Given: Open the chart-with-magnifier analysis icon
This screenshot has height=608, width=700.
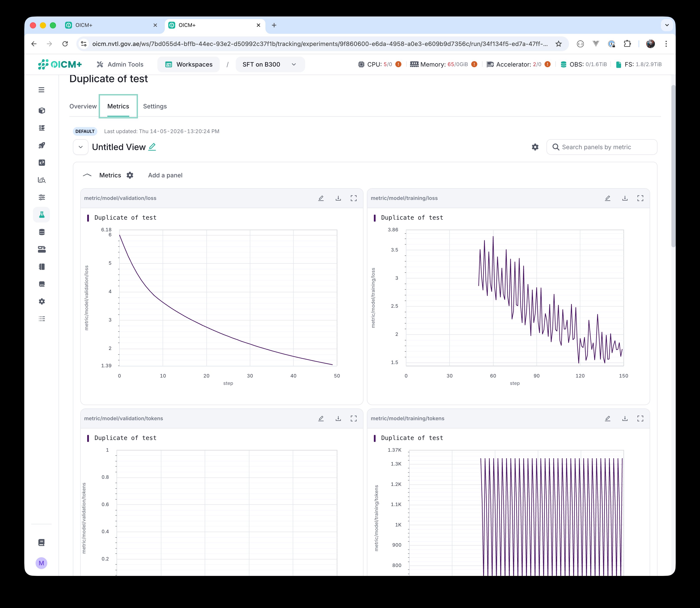Looking at the screenshot, I should coord(42,180).
